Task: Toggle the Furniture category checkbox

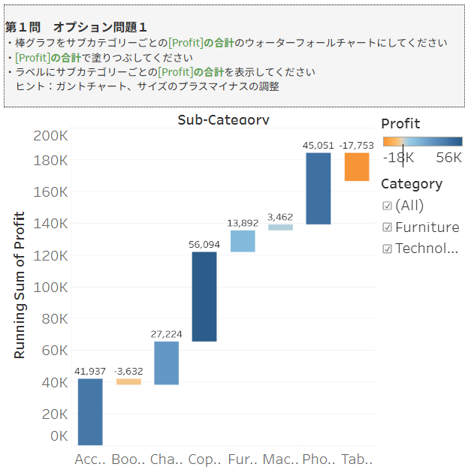Action: [x=387, y=227]
